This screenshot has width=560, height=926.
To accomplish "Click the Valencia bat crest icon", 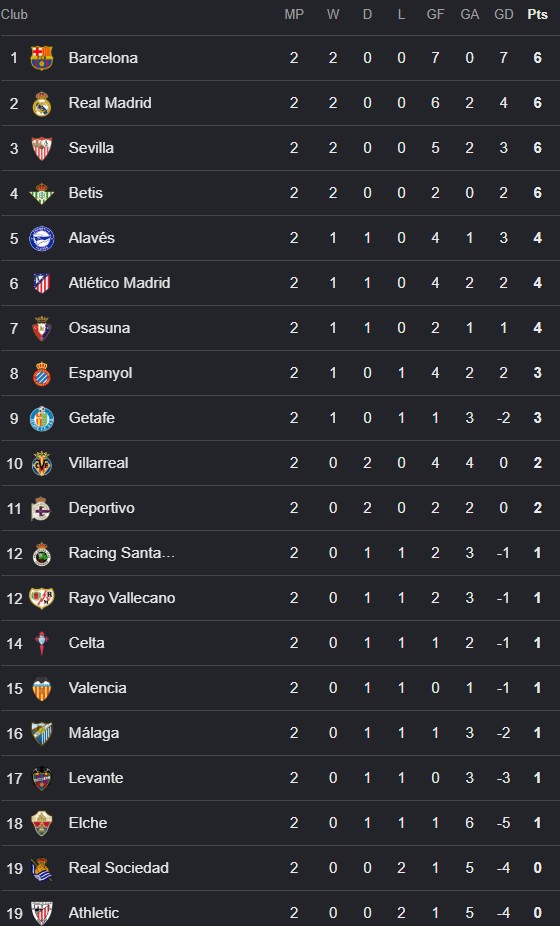I will (41, 689).
